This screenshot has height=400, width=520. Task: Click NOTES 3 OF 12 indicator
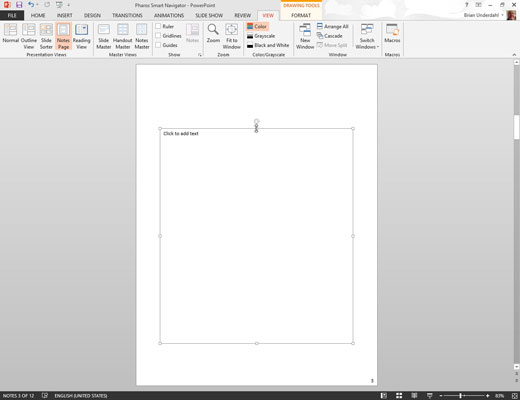[x=18, y=396]
